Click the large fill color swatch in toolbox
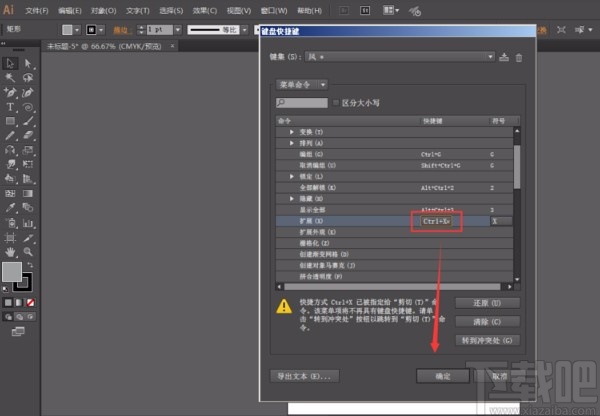The height and width of the screenshot is (416, 600). click(12, 272)
